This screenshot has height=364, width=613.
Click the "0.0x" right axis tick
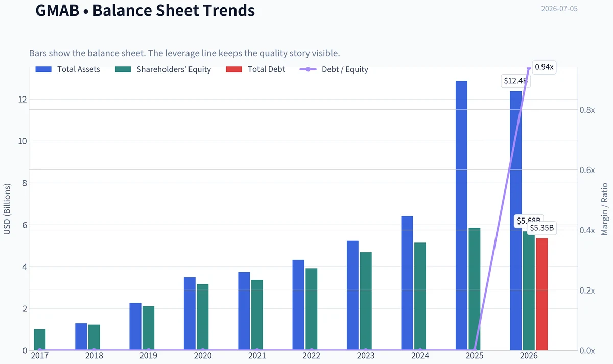pos(588,351)
